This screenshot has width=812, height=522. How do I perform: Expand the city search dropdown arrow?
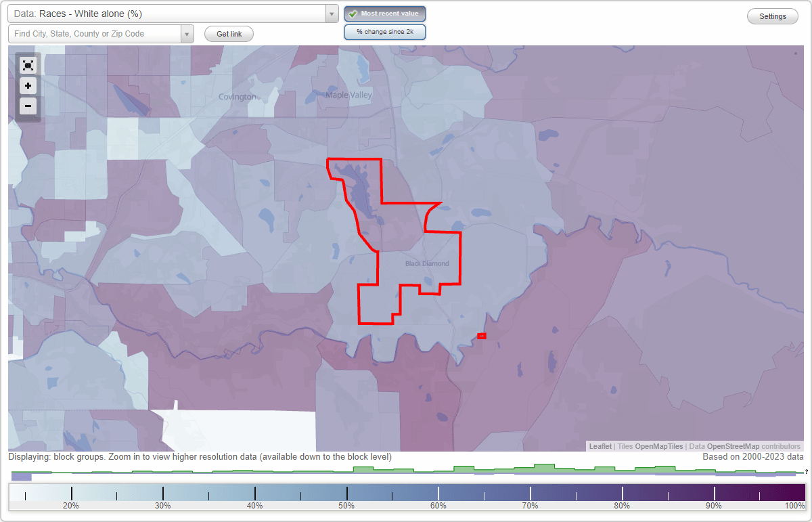click(x=187, y=34)
